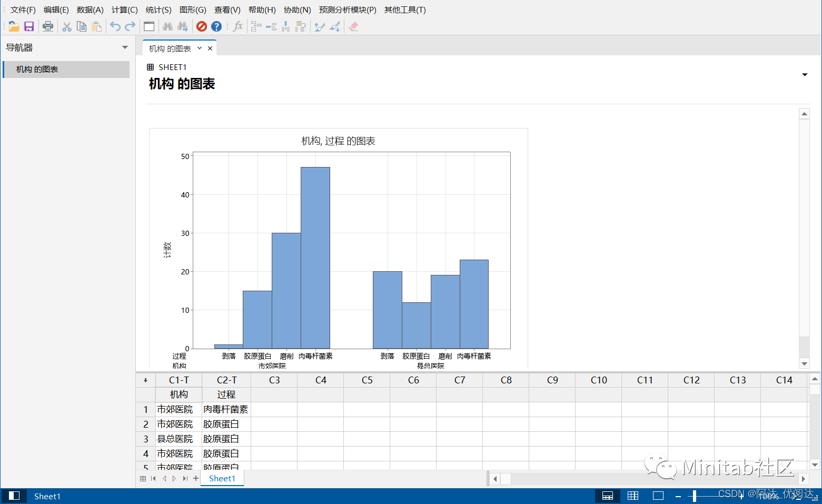
Task: Open the formula calculator (fx)
Action: [237, 26]
